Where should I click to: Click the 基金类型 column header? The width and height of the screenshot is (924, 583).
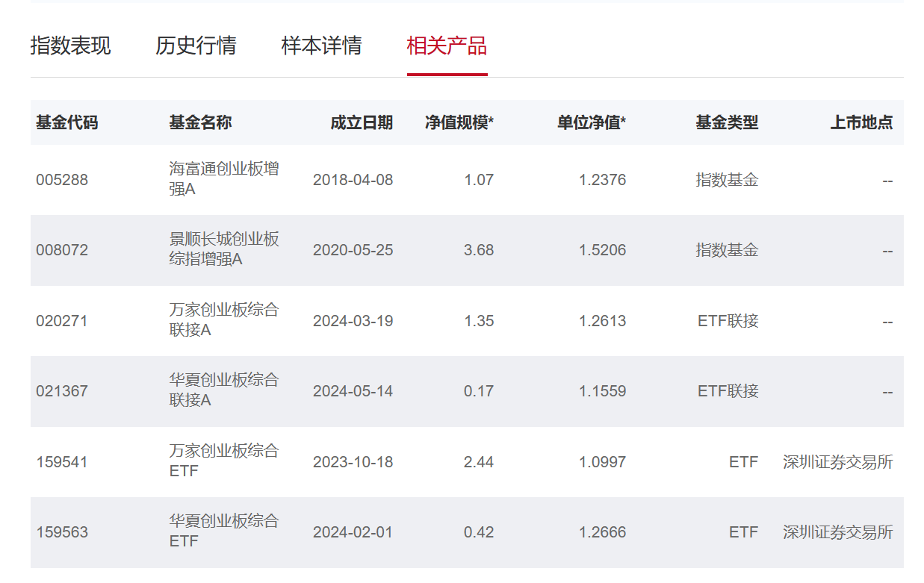(727, 122)
